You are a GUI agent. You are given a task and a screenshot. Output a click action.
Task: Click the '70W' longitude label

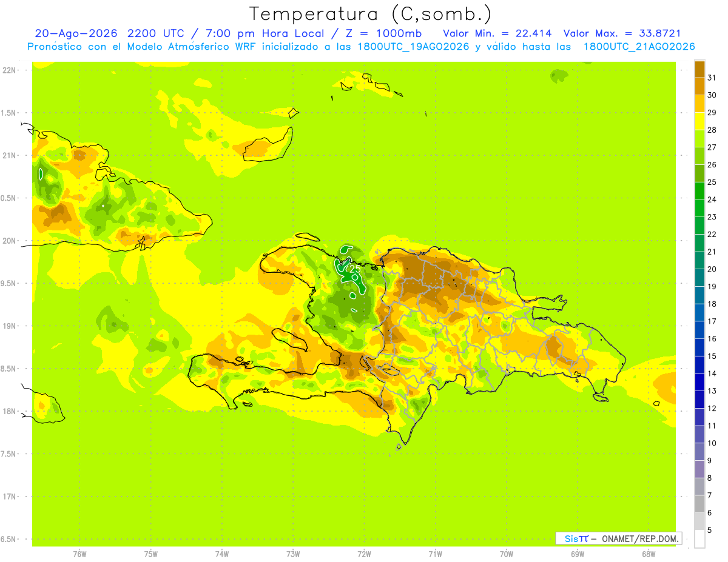(x=507, y=554)
